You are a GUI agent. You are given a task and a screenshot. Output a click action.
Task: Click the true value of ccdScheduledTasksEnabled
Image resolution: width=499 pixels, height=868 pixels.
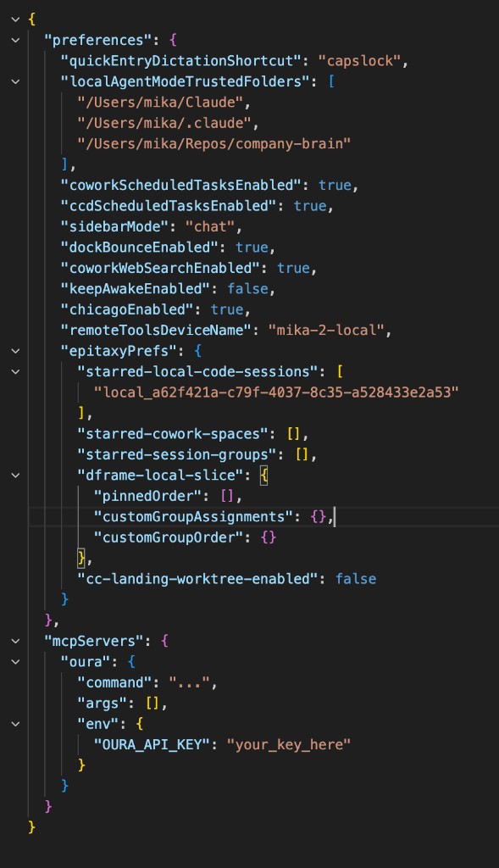pyautogui.click(x=310, y=206)
